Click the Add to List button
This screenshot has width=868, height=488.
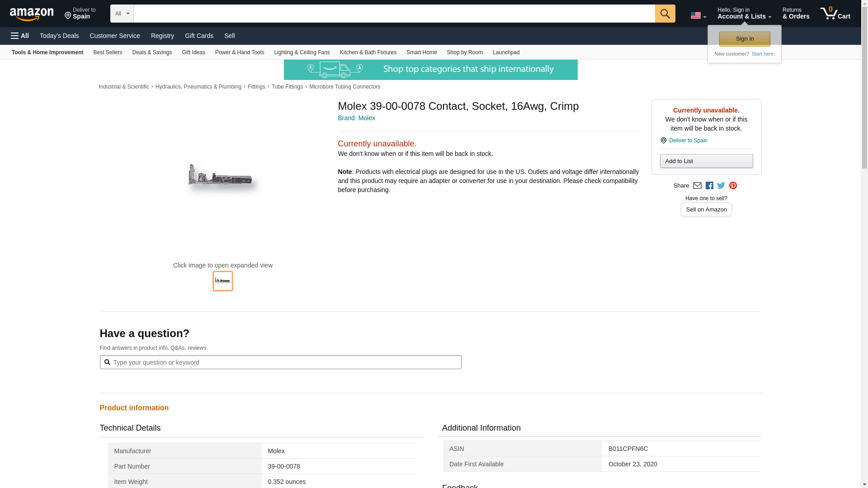click(x=706, y=161)
